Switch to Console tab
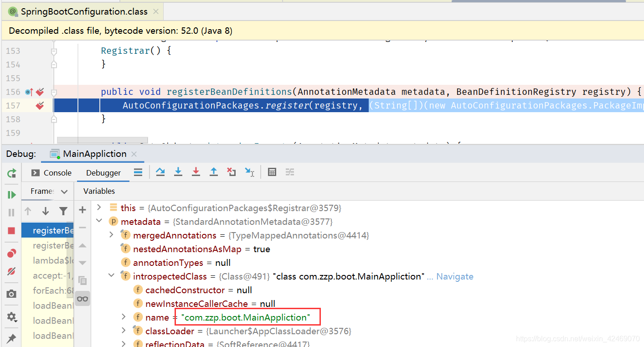The image size is (644, 347). (52, 173)
